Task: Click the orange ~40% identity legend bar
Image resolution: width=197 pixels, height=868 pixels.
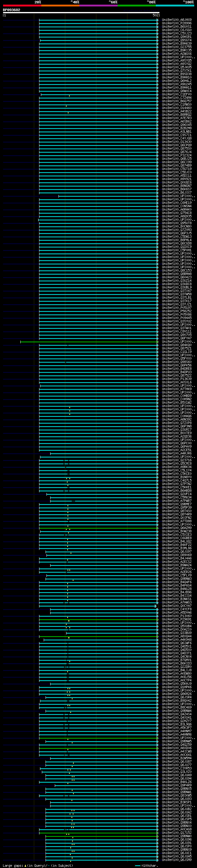Action: (60, 6)
